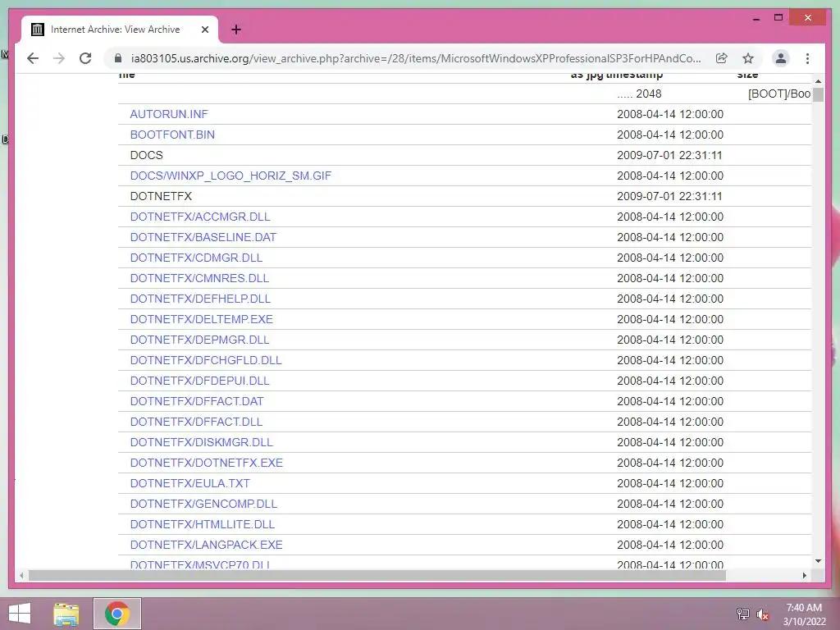Select the DOTNETFX folder row text
This screenshot has height=630, width=840.
pyautogui.click(x=161, y=196)
